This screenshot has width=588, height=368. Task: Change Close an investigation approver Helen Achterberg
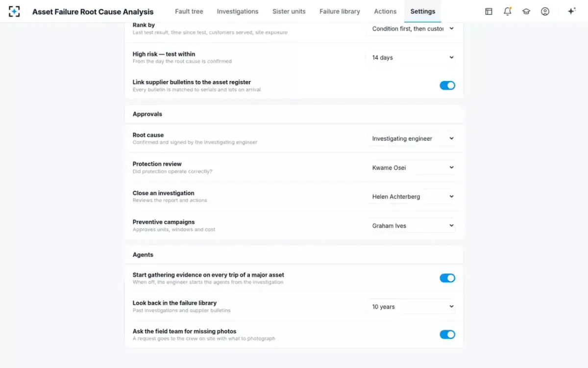411,196
